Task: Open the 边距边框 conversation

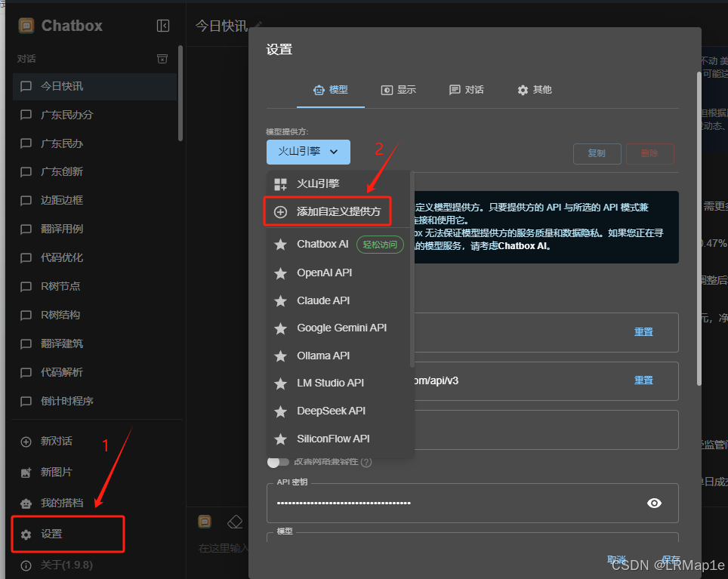Action: point(94,201)
